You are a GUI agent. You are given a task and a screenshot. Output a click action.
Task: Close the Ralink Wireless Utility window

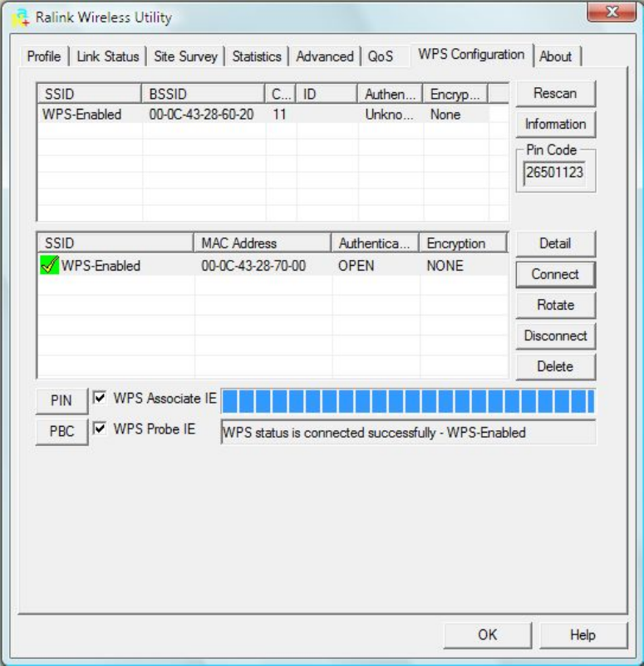[x=612, y=12]
